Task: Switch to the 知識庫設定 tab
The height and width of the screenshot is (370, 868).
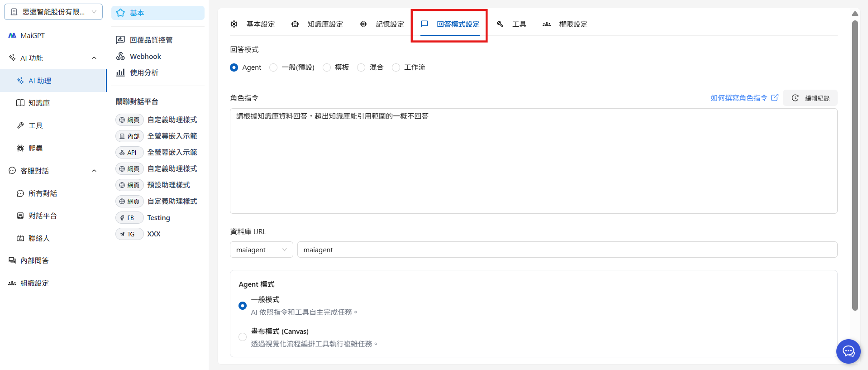Action: (317, 24)
